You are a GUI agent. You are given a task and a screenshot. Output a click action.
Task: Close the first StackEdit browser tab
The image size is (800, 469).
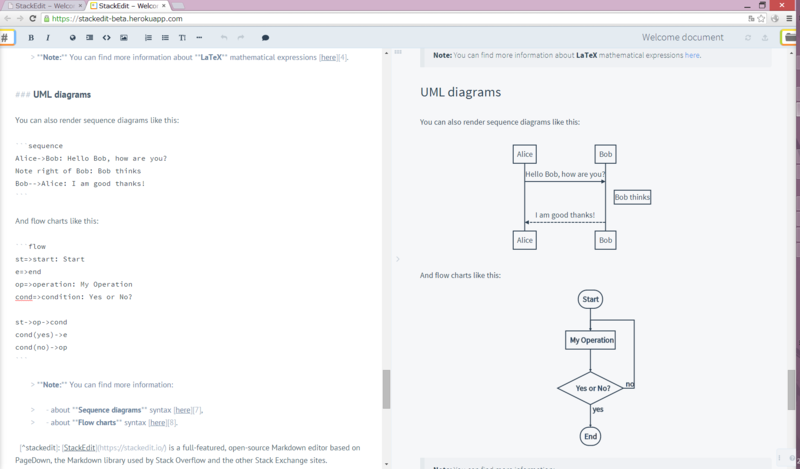(80, 6)
